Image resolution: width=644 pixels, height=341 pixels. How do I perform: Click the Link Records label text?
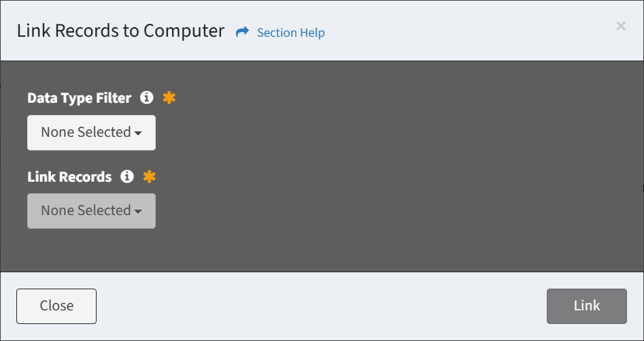coord(69,177)
